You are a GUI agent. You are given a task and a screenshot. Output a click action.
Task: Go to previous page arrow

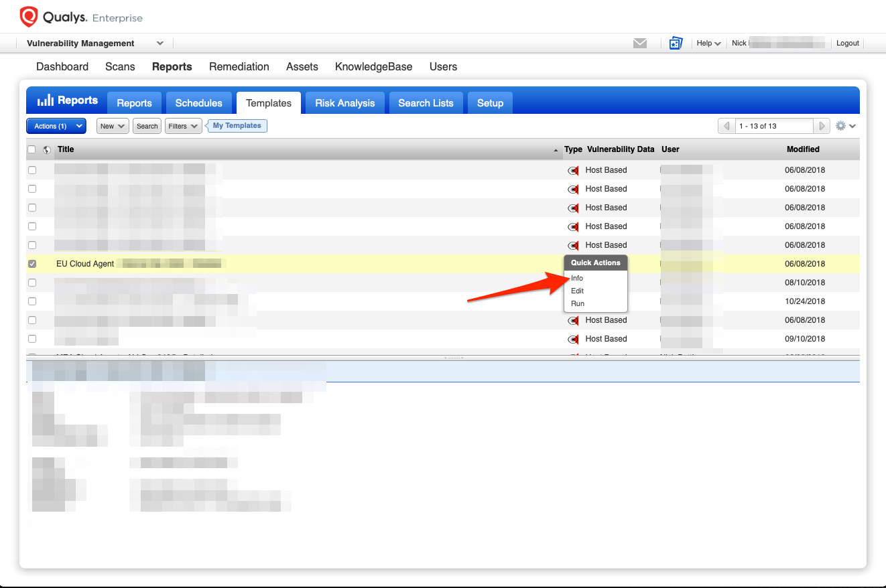pyautogui.click(x=726, y=126)
